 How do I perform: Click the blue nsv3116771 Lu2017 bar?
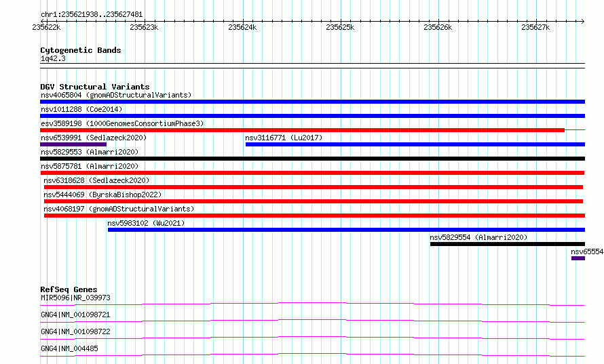point(415,144)
